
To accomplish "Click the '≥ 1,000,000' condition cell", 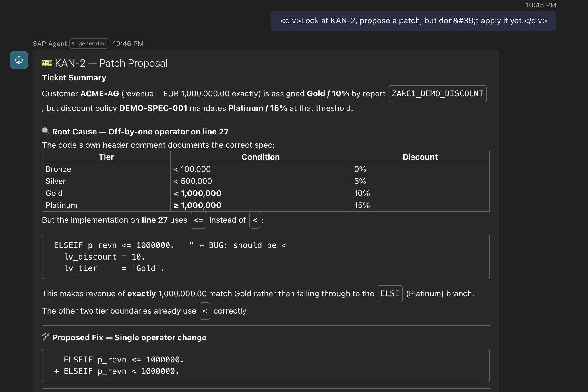I will pyautogui.click(x=260, y=205).
